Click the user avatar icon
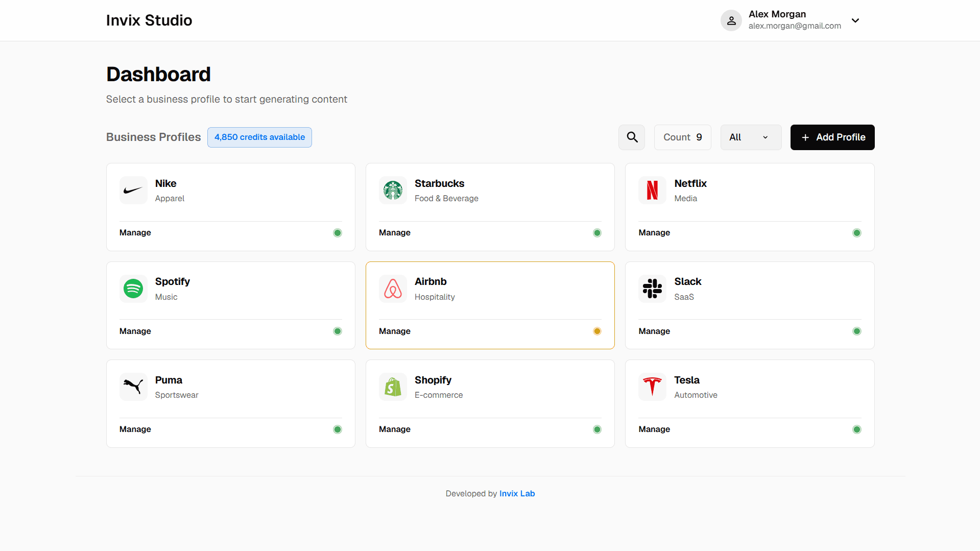The image size is (980, 551). pos(731,20)
